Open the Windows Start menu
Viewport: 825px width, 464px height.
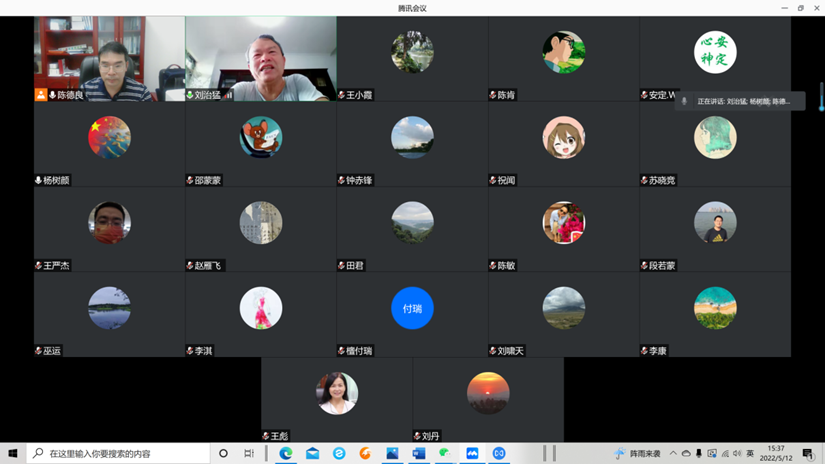(x=13, y=453)
